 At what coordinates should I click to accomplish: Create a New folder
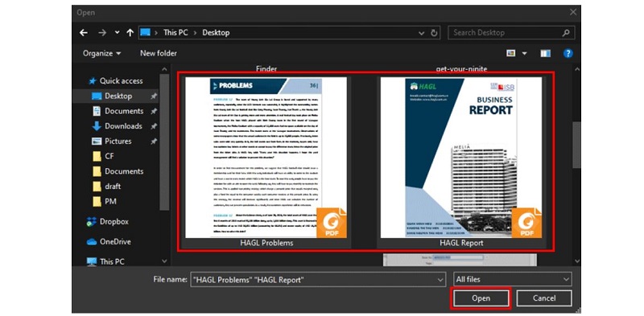(159, 53)
